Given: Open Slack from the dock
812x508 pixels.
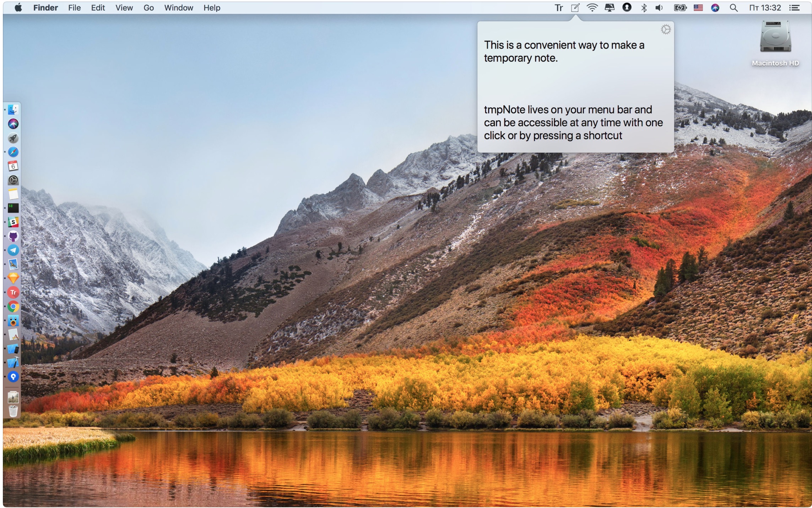Looking at the screenshot, I should tap(13, 222).
